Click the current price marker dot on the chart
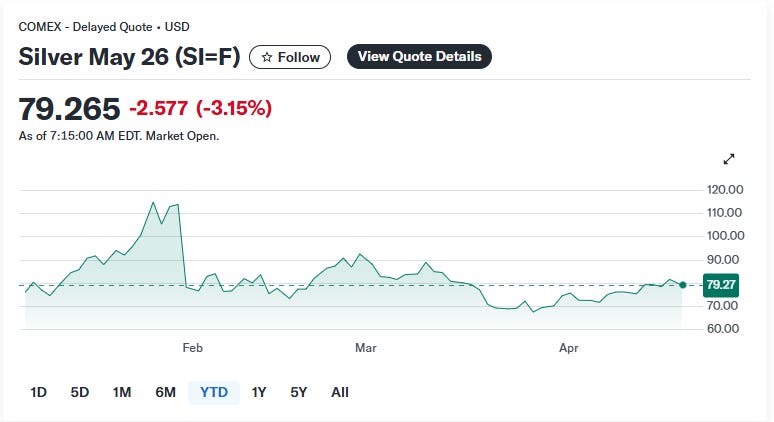Viewport: 774px width, 422px height. [x=683, y=285]
